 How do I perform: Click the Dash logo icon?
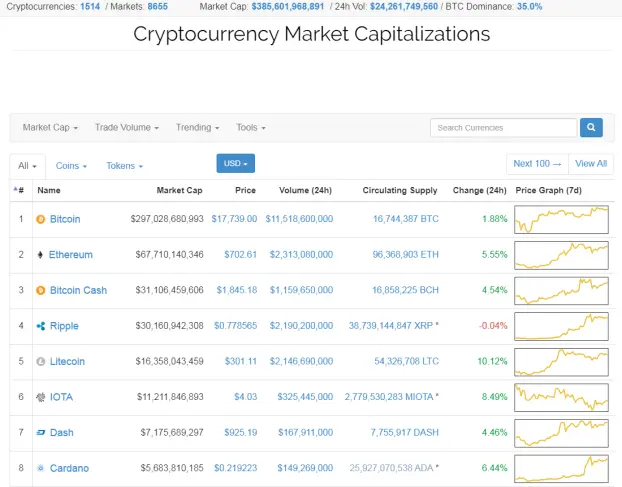pyautogui.click(x=40, y=433)
